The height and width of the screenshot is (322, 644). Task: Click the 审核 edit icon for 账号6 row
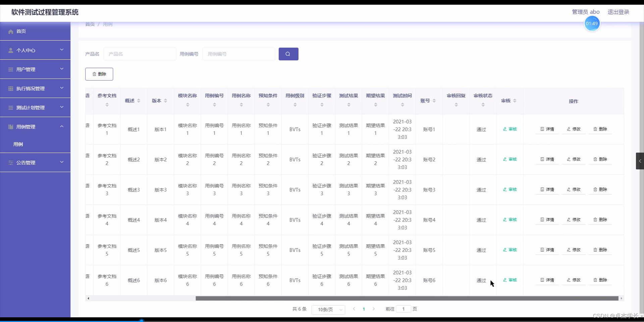504,280
